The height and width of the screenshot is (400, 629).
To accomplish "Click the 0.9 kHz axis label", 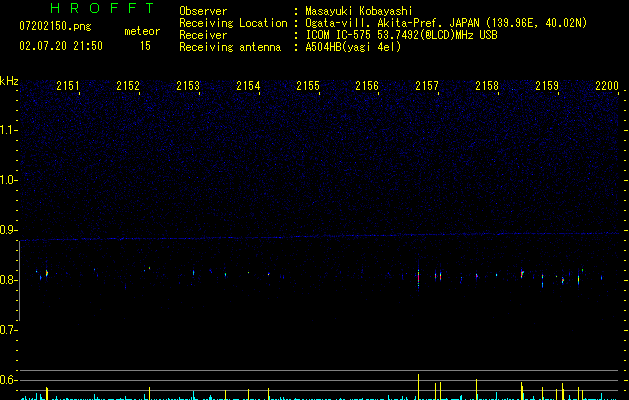I will pyautogui.click(x=8, y=230).
